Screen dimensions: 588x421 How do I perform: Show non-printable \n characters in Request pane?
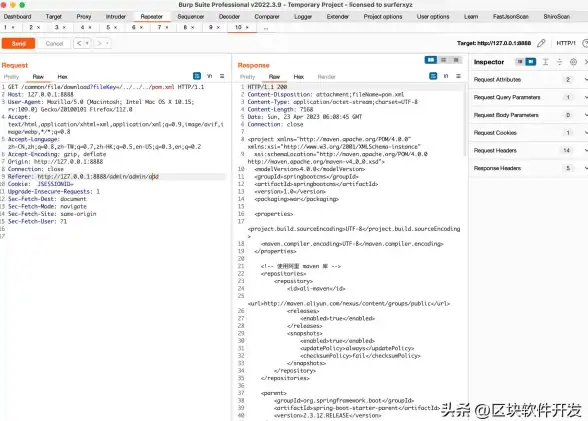210,76
